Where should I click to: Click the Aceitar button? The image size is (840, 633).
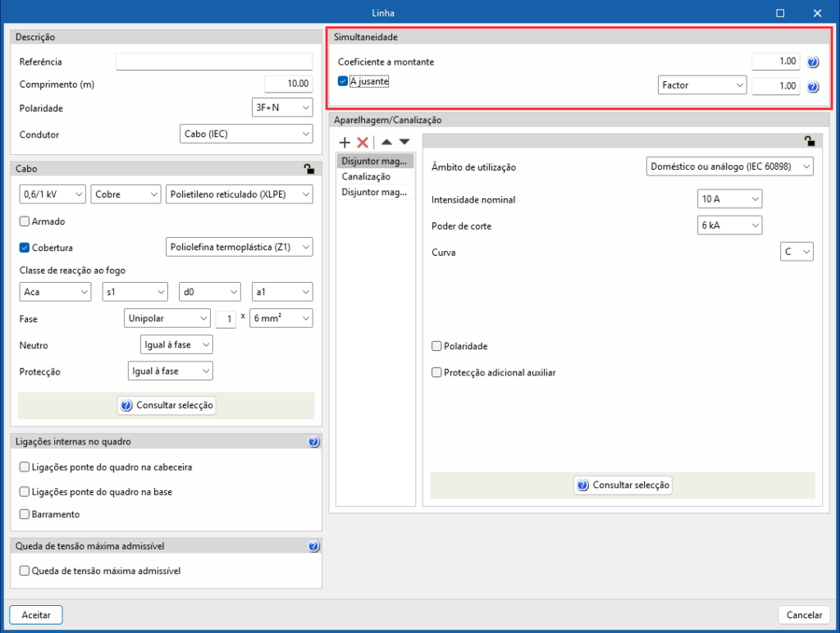point(36,615)
